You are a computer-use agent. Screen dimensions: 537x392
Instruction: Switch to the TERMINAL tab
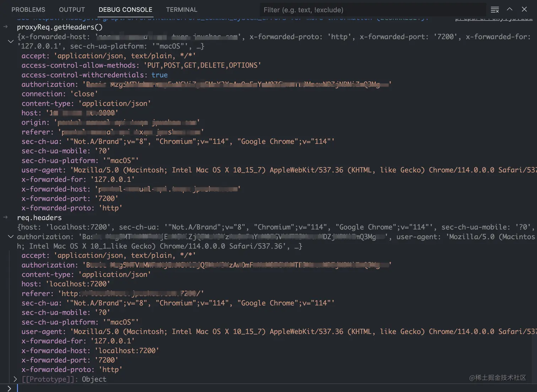[x=181, y=10]
